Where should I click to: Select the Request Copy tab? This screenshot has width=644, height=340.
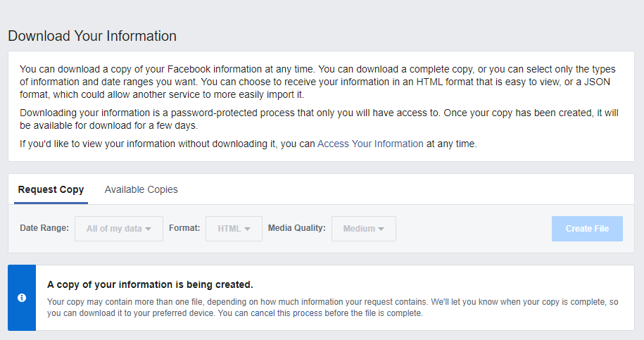51,189
